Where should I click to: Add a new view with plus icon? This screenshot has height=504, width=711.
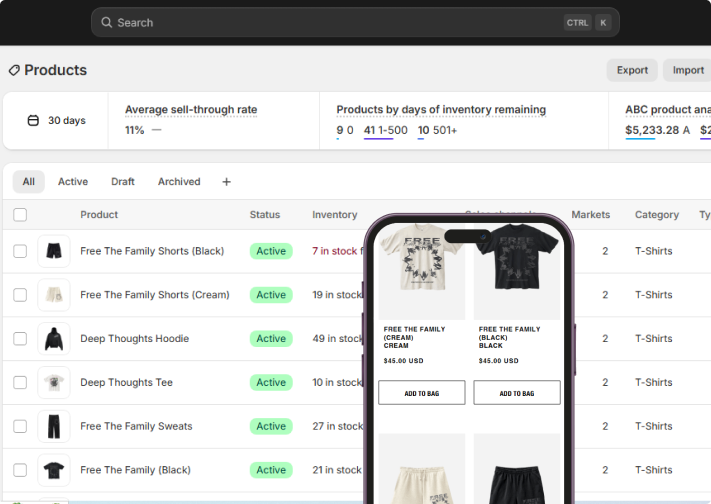coord(226,182)
